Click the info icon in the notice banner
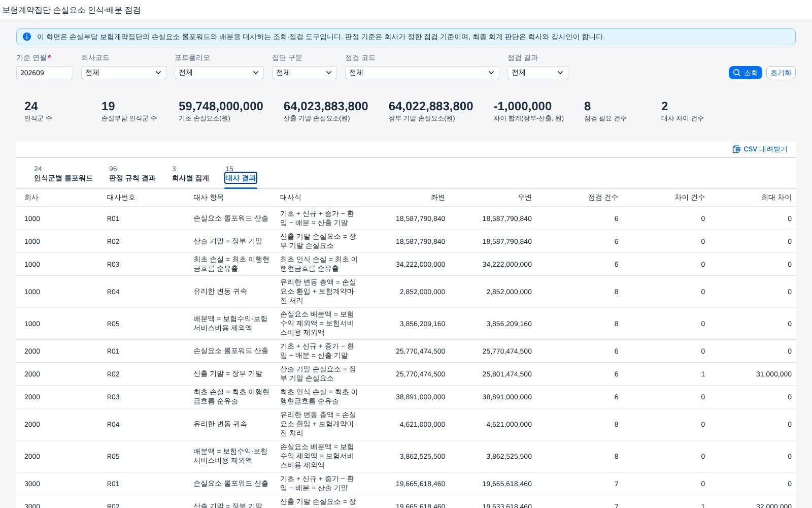 point(27,37)
